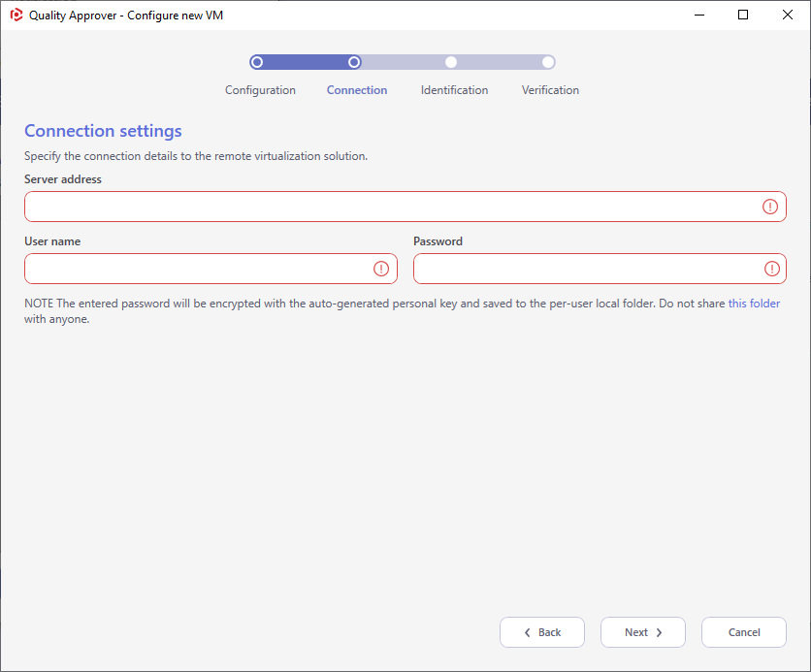
Task: Click the Identification step dot on progress bar
Action: click(451, 63)
